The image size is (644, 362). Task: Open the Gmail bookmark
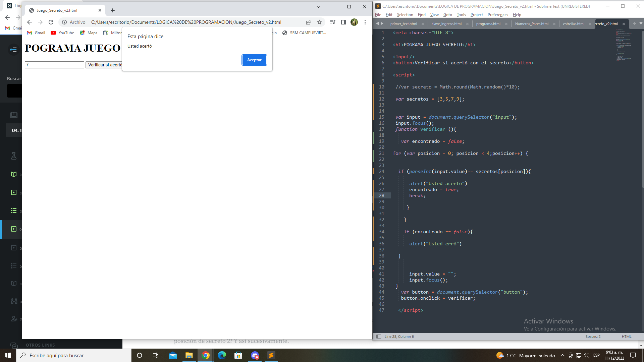36,33
